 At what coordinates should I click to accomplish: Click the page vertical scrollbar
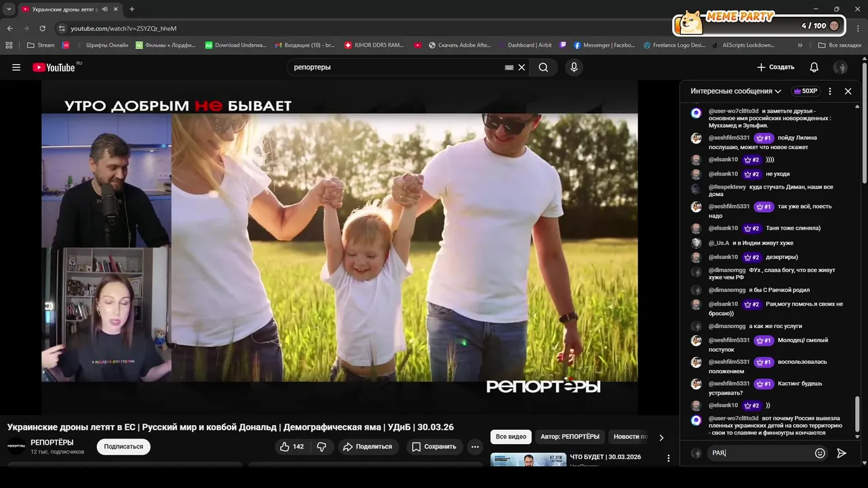[865, 122]
